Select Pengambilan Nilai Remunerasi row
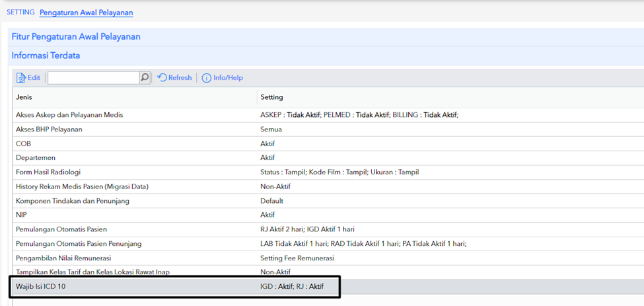644x306 pixels. 63,258
